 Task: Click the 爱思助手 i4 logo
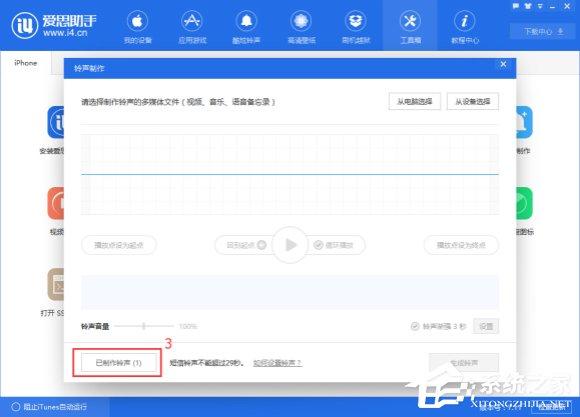54,25
